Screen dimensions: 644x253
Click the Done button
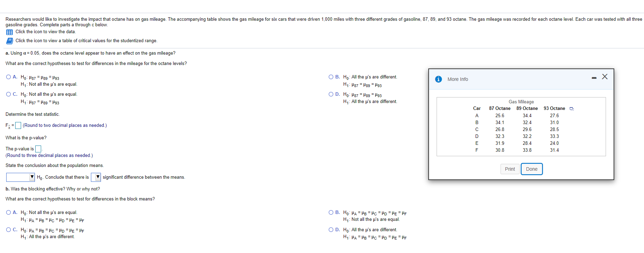[532, 169]
